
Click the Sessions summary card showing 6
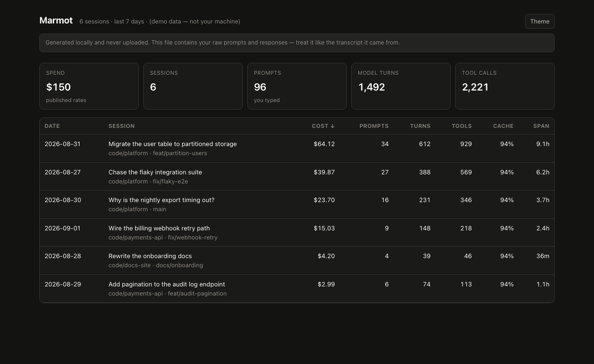[x=193, y=86]
